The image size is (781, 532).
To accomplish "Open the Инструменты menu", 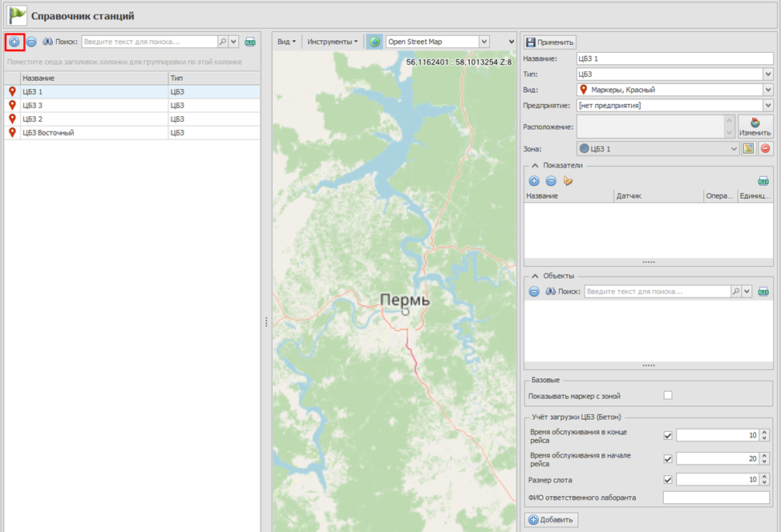I will [332, 42].
